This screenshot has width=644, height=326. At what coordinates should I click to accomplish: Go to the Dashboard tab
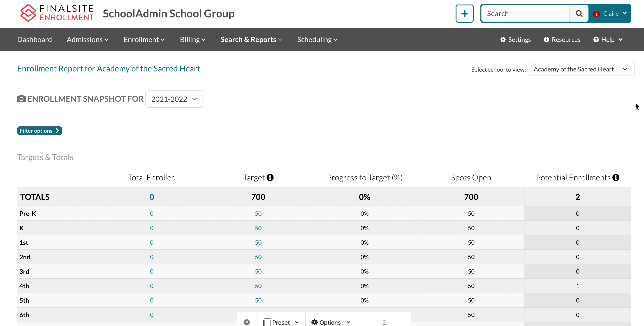35,40
